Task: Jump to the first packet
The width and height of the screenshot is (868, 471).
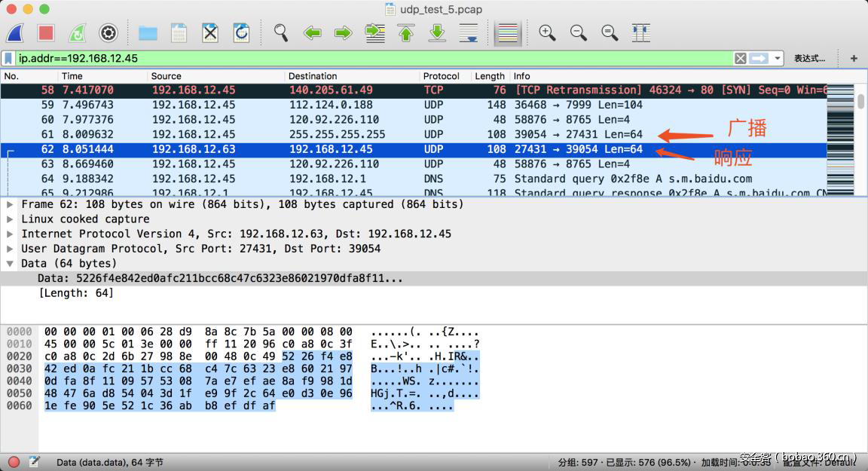Action: coord(406,33)
